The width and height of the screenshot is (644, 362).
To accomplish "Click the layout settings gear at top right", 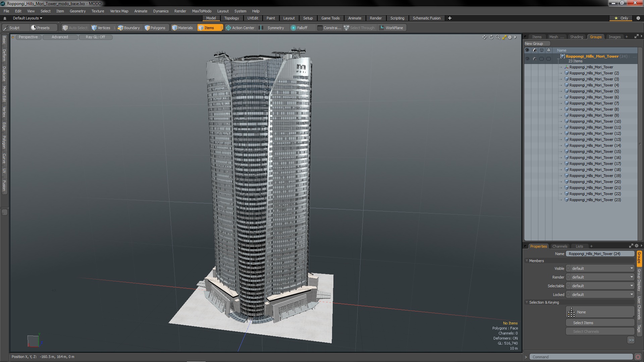I will click(638, 18).
